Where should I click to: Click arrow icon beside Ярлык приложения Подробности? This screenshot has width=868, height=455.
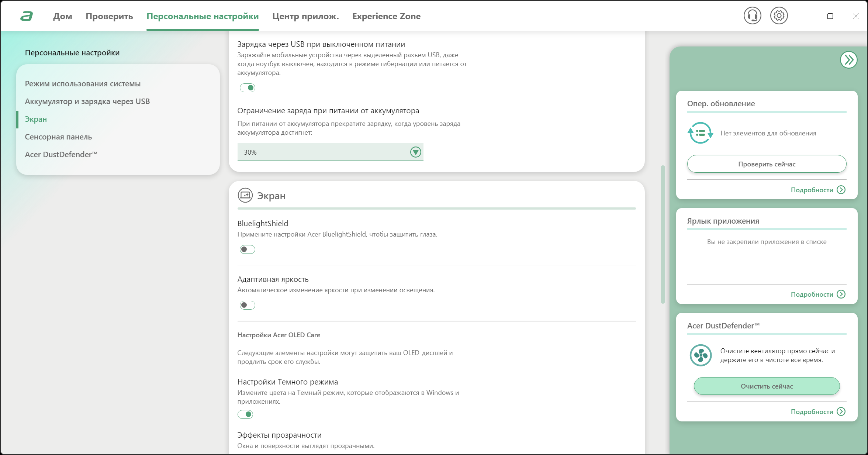coord(841,294)
